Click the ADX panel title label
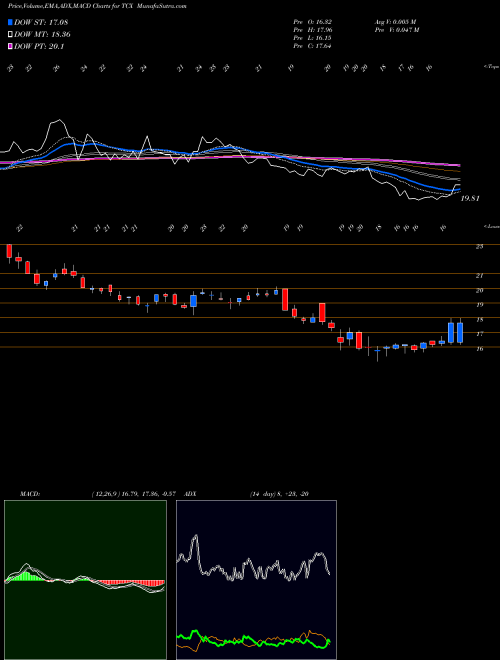This screenshot has height=660, width=500. (191, 494)
